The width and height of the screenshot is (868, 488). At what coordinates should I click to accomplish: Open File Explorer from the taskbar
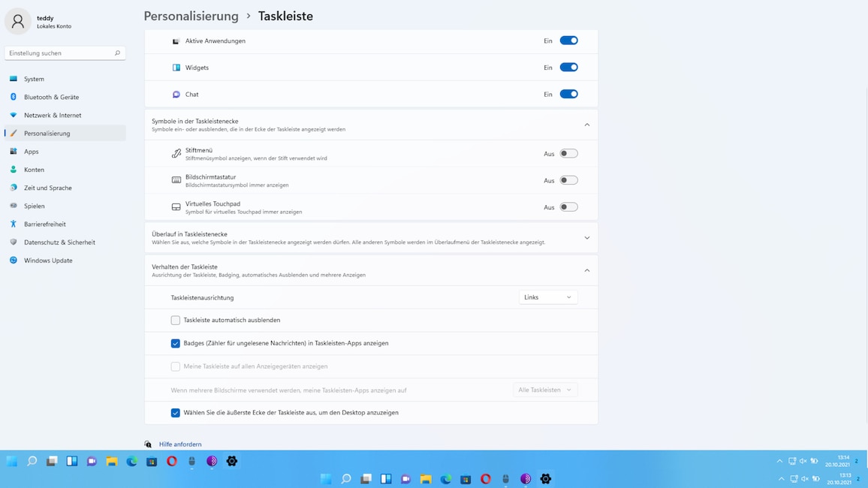click(x=111, y=460)
